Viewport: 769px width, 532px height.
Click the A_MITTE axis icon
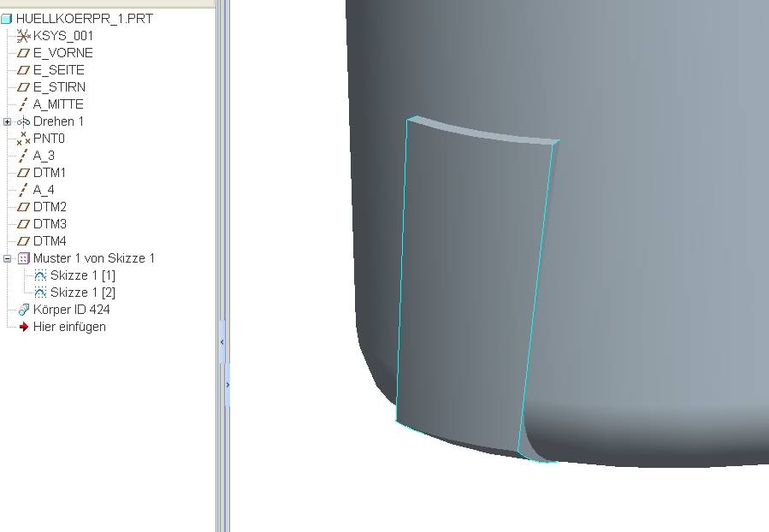click(x=23, y=104)
